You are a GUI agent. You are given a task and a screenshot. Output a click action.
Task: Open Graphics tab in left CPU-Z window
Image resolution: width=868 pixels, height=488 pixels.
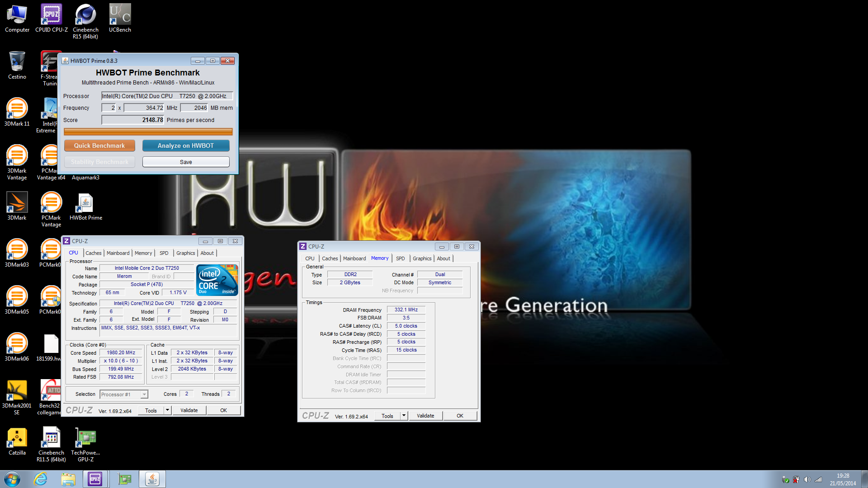coord(186,253)
